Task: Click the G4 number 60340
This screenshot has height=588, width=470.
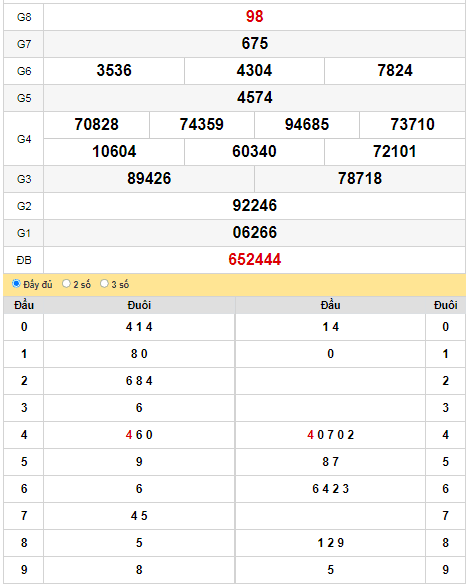Action: pos(254,152)
